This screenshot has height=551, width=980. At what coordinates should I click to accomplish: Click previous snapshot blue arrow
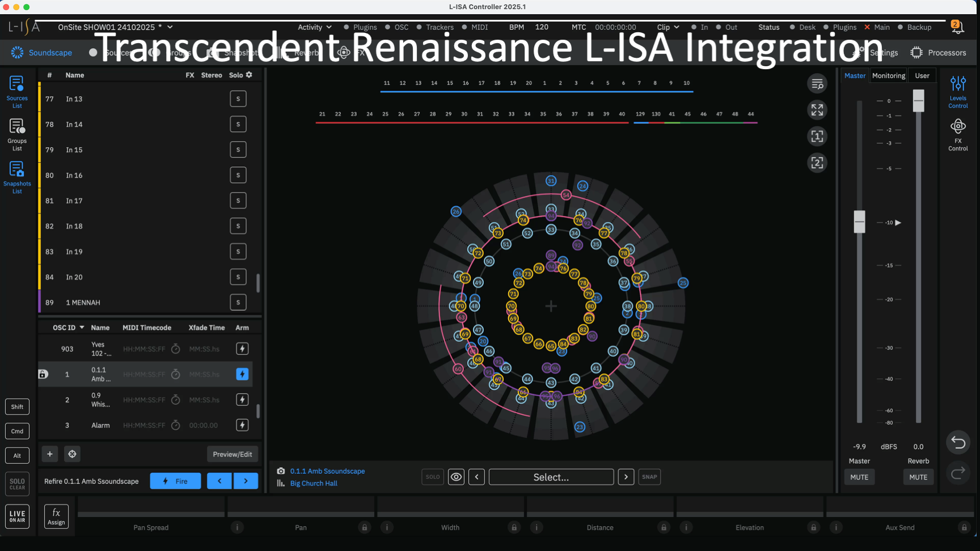pos(219,481)
